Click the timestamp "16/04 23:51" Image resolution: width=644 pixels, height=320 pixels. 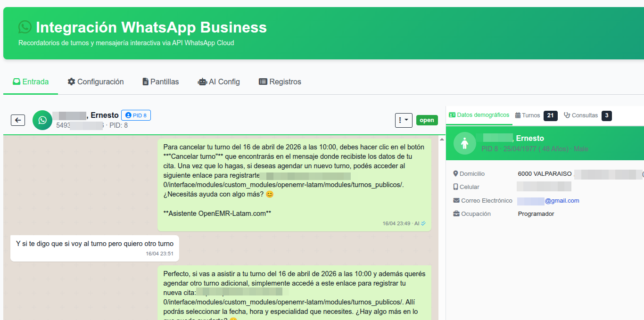coord(159,254)
